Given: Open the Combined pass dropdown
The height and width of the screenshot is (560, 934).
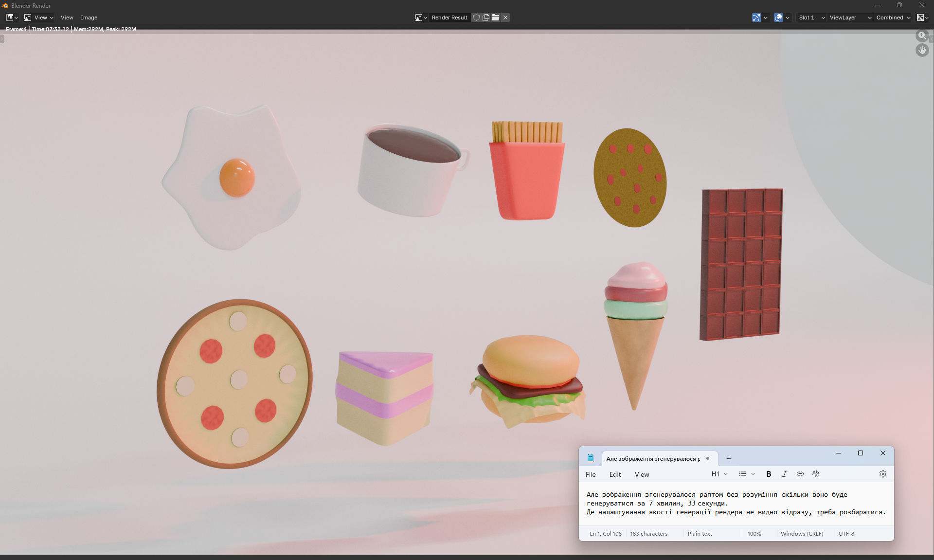Looking at the screenshot, I should coord(893,18).
